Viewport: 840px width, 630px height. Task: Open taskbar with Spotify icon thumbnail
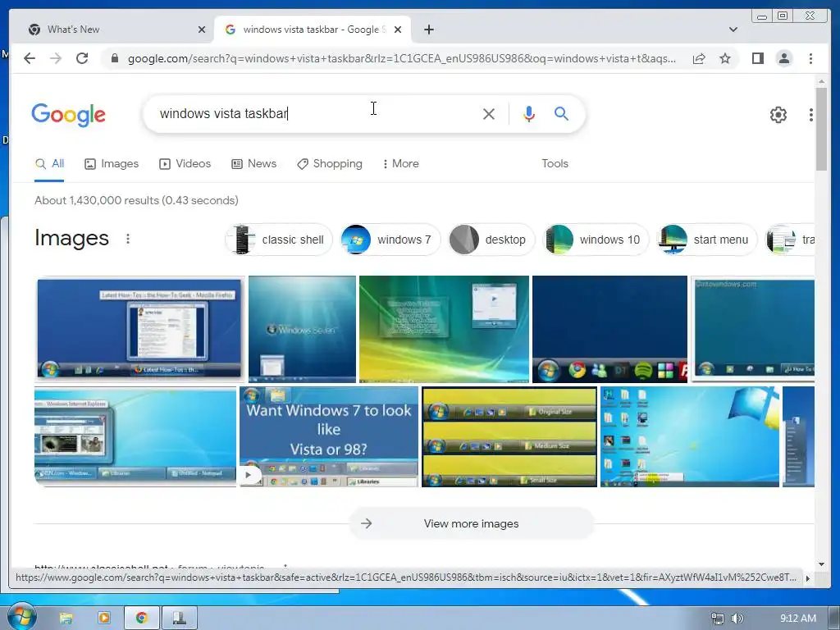pyautogui.click(x=609, y=329)
